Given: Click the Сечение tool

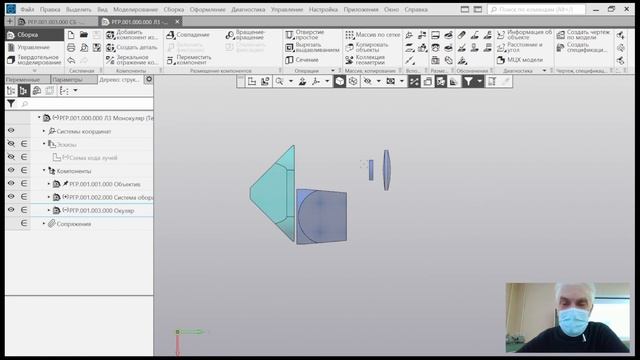Looking at the screenshot, I should click(302, 60).
